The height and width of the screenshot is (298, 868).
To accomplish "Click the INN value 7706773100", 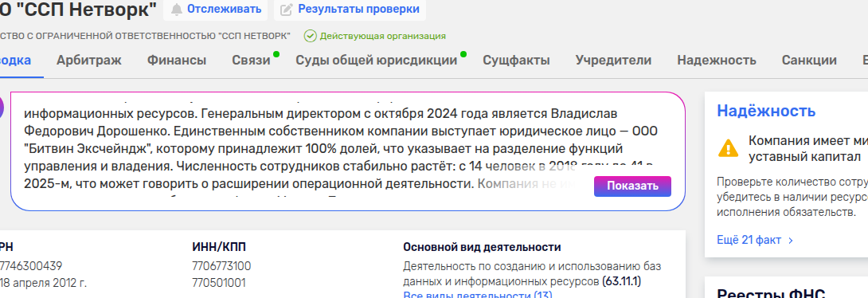I will [221, 266].
